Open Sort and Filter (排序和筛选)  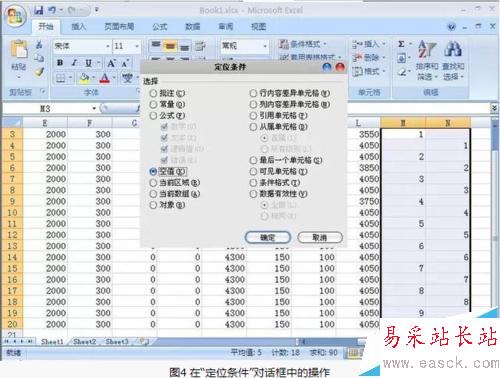[427, 60]
